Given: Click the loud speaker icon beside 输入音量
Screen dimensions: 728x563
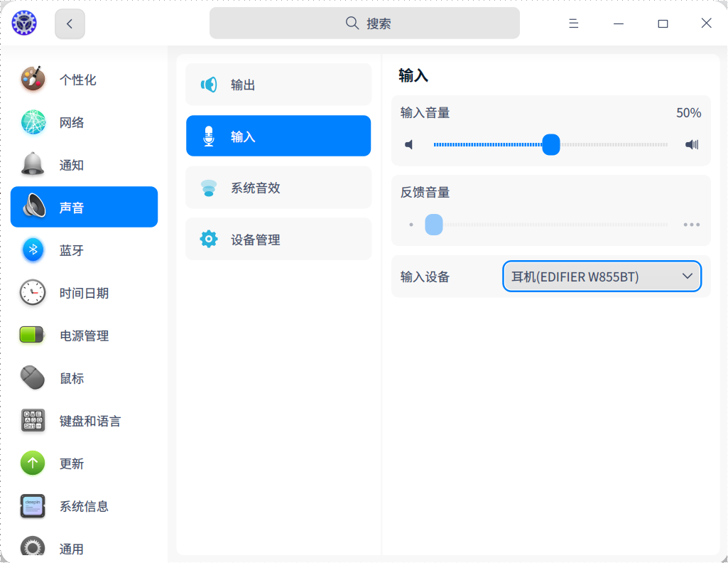Looking at the screenshot, I should point(690,144).
